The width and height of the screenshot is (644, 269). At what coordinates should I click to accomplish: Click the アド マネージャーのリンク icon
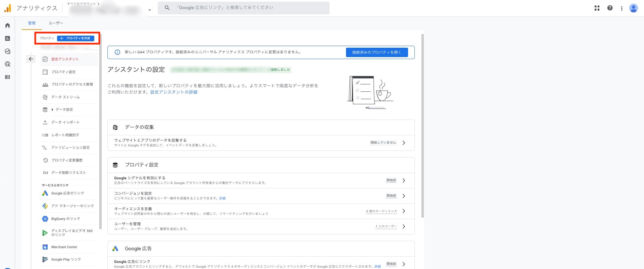45,206
